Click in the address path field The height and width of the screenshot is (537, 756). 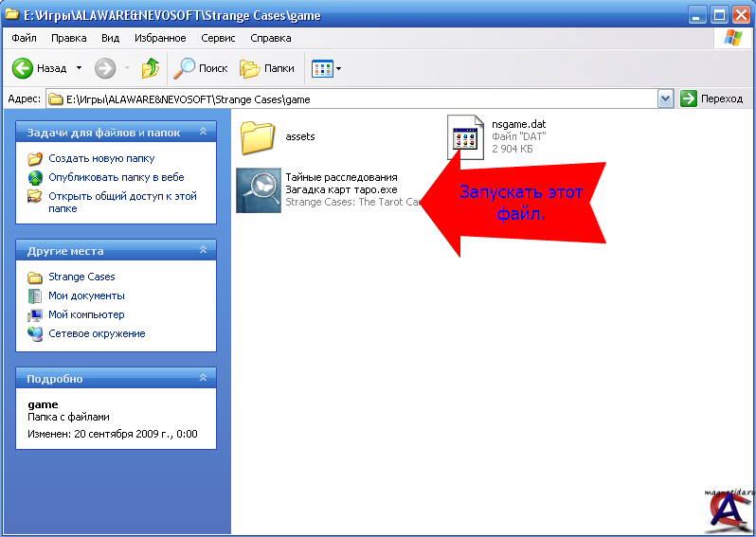[360, 98]
